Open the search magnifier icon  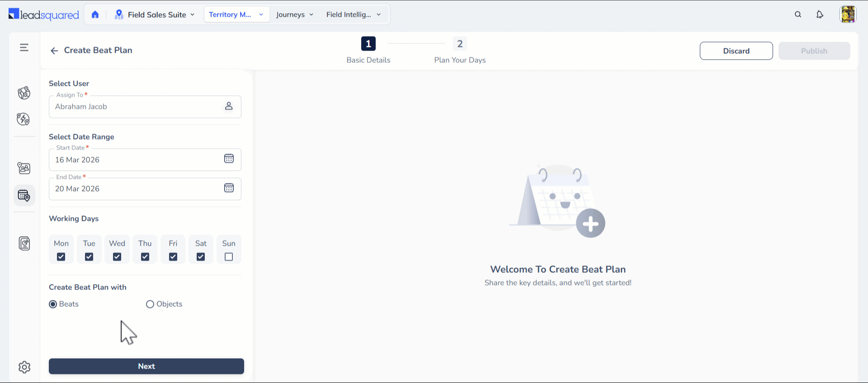798,14
